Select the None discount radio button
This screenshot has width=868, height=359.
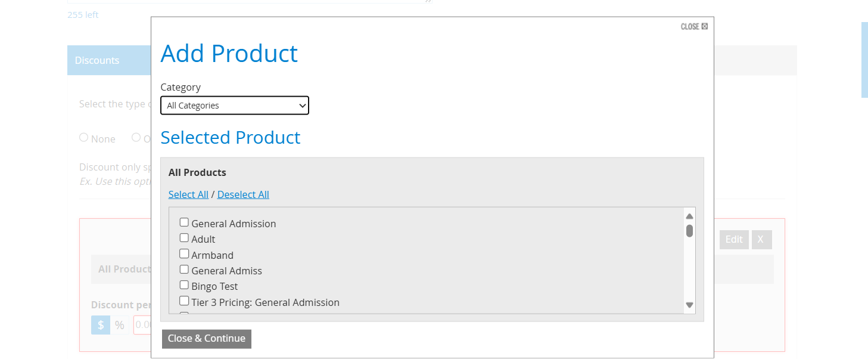[84, 138]
